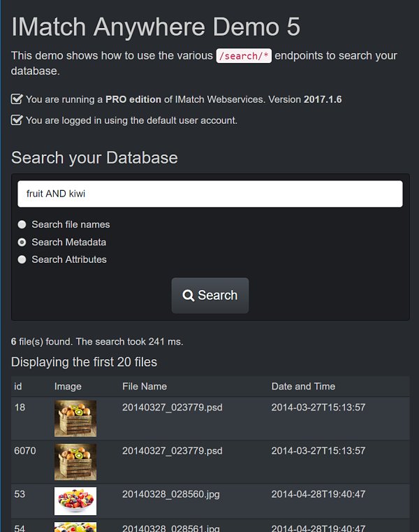The height and width of the screenshot is (532, 419).
Task: Select the Search Metadata radio button
Action: (x=22, y=243)
